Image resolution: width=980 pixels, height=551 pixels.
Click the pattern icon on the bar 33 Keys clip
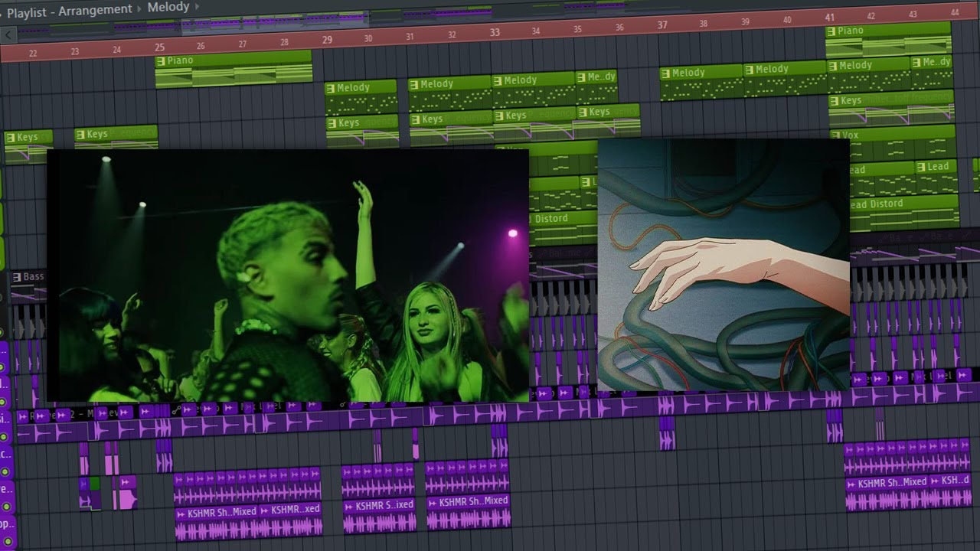pyautogui.click(x=498, y=116)
